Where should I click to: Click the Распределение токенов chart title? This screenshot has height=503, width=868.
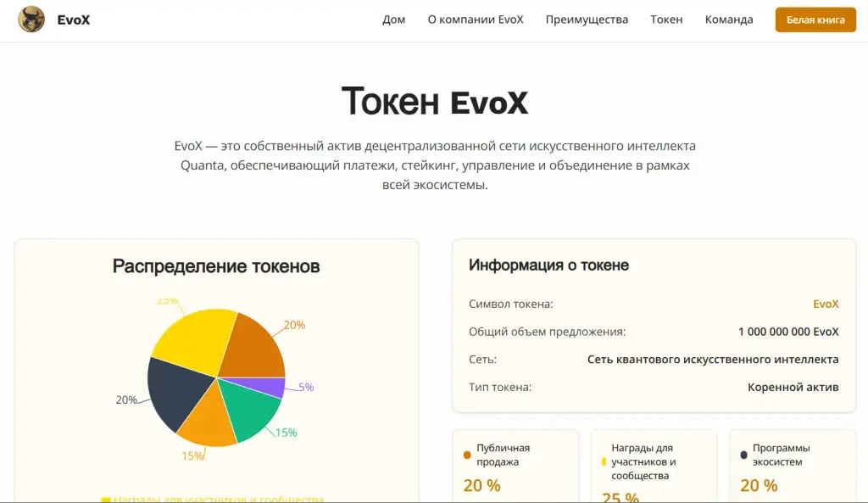[x=216, y=266]
